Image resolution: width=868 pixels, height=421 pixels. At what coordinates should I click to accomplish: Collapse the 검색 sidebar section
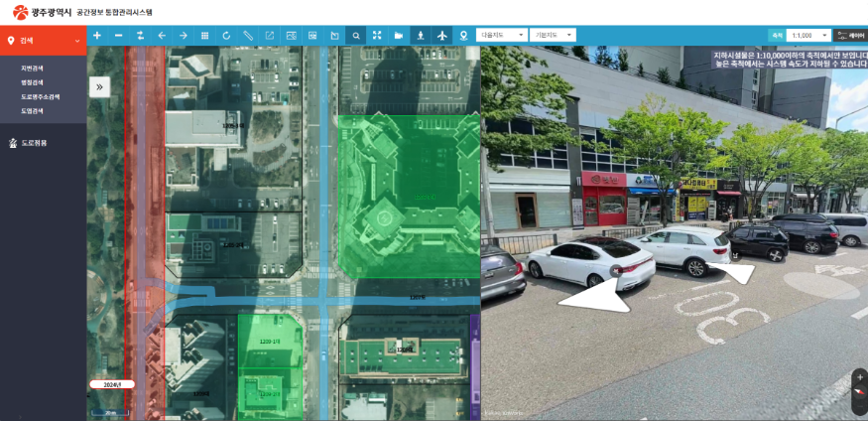(77, 41)
